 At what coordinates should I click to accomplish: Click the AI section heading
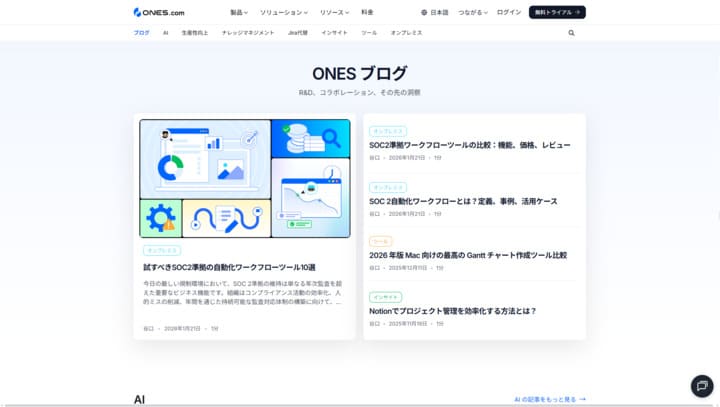[x=139, y=399]
